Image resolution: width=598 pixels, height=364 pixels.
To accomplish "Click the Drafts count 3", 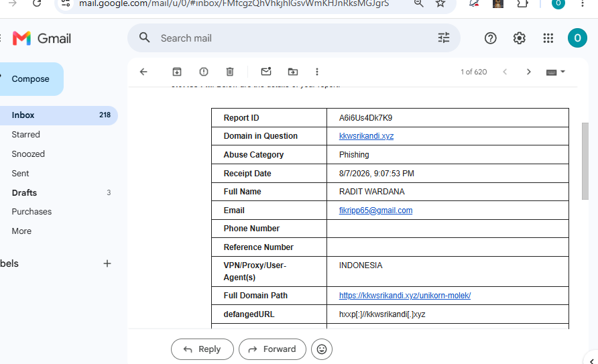I will (x=109, y=192).
